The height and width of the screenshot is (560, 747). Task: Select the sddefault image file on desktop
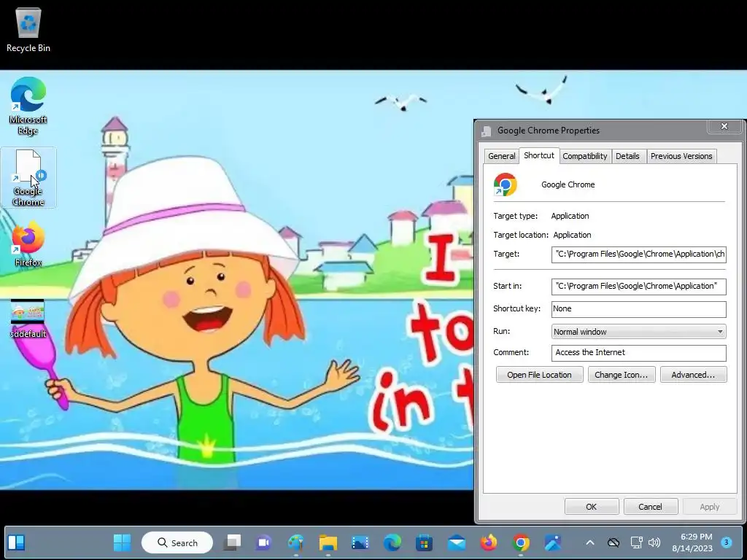coord(28,318)
